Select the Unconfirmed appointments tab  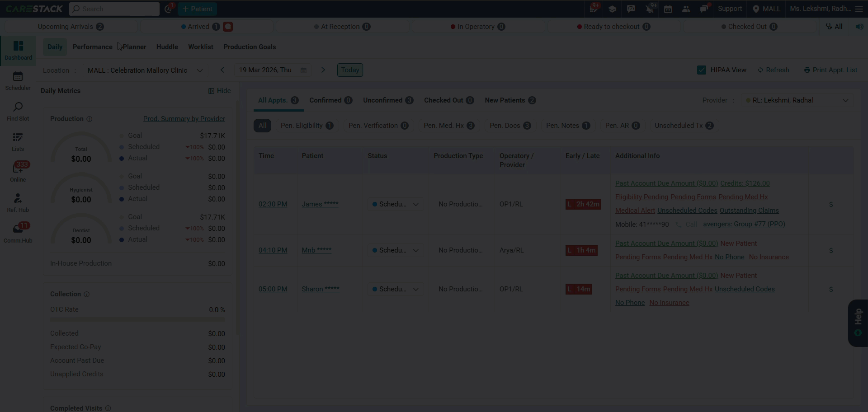388,100
